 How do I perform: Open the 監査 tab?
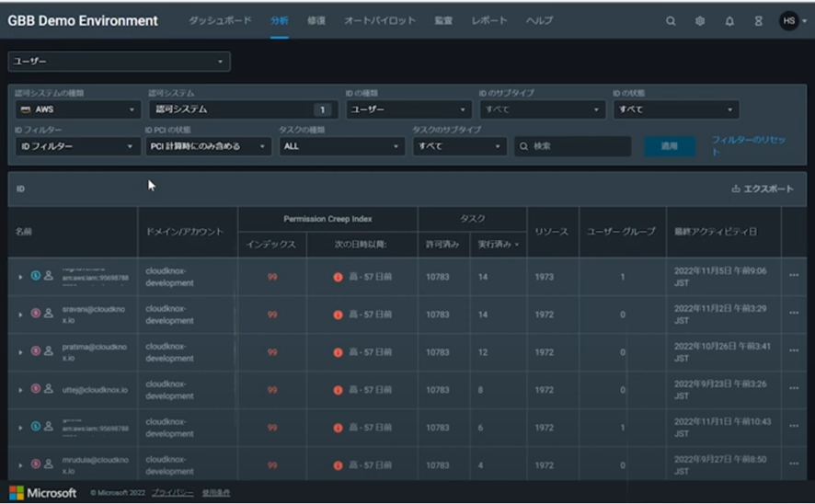[x=443, y=21]
